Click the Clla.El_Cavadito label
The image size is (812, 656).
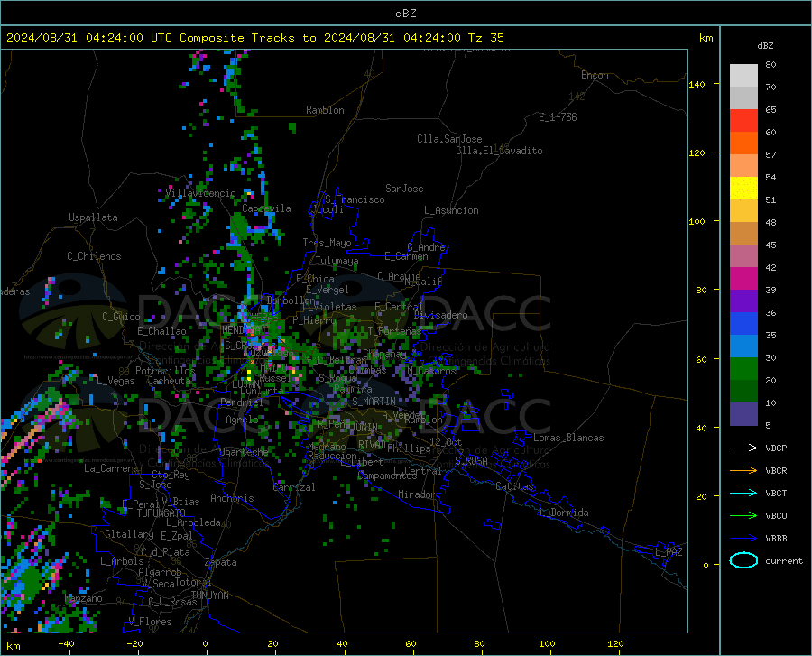(499, 151)
